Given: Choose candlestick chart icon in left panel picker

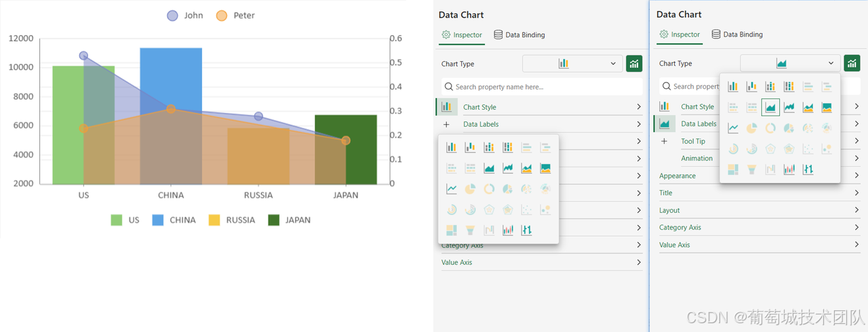Looking at the screenshot, I should (x=508, y=230).
